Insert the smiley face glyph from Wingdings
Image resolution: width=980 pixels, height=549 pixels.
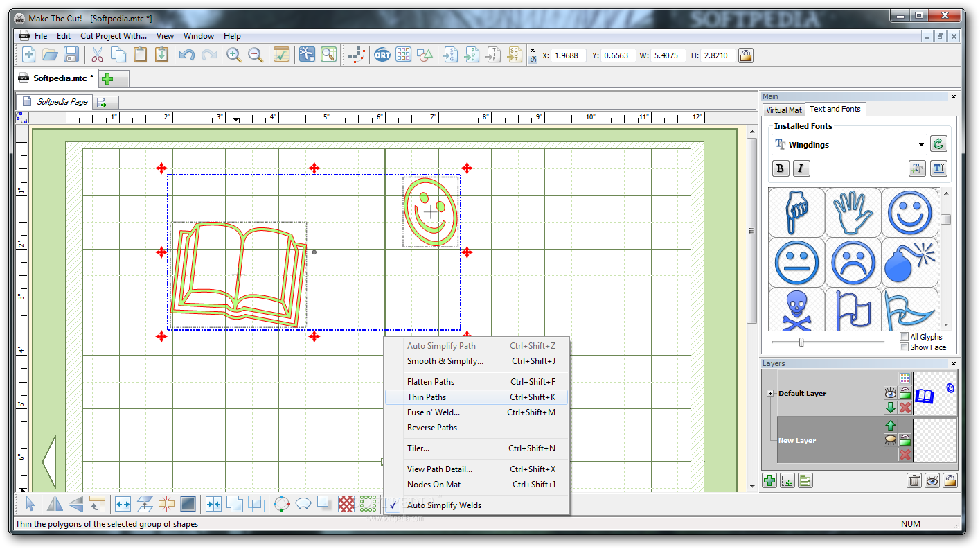910,212
